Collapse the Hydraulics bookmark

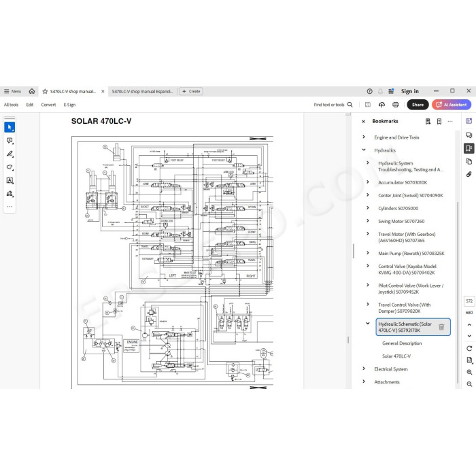(364, 150)
